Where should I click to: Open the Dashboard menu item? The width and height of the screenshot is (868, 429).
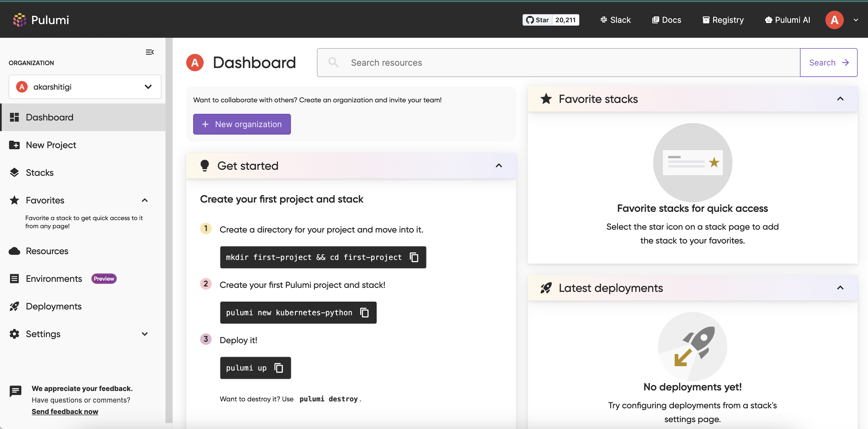[x=49, y=117]
